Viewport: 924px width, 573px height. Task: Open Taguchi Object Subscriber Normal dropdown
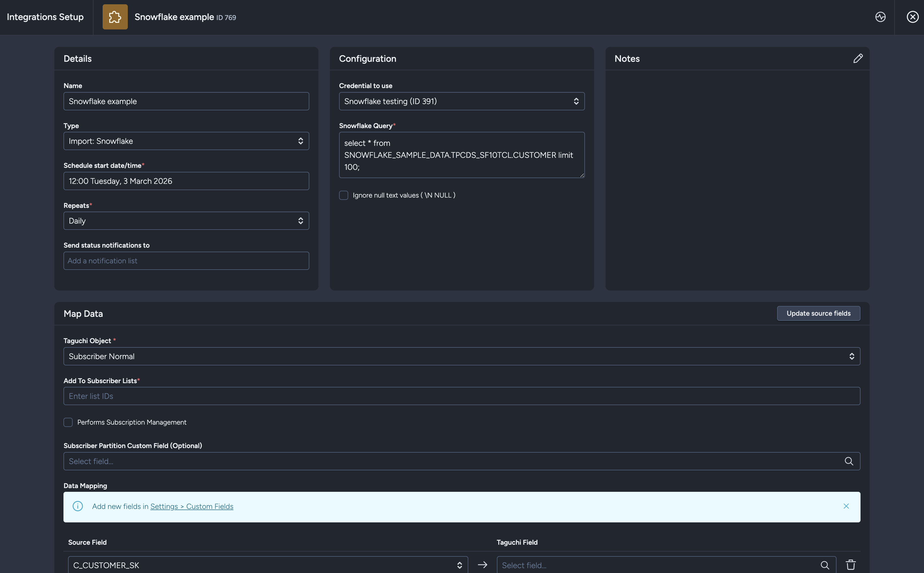[x=461, y=356]
